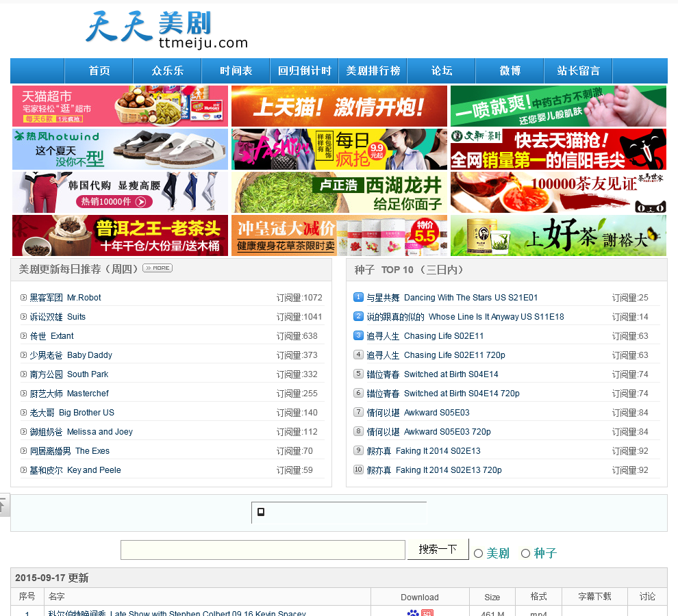
Task: Open Late Show with Stephen Colbert entry
Action: point(177,613)
